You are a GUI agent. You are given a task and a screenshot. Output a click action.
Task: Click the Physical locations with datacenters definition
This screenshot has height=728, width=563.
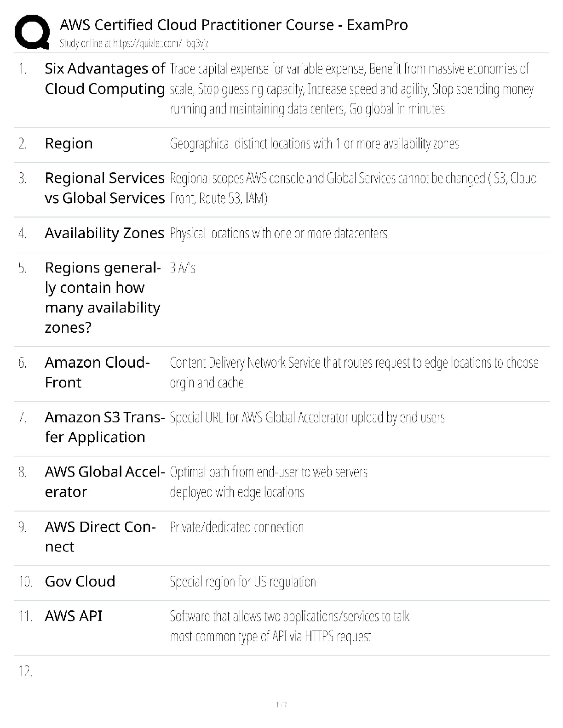(x=278, y=233)
